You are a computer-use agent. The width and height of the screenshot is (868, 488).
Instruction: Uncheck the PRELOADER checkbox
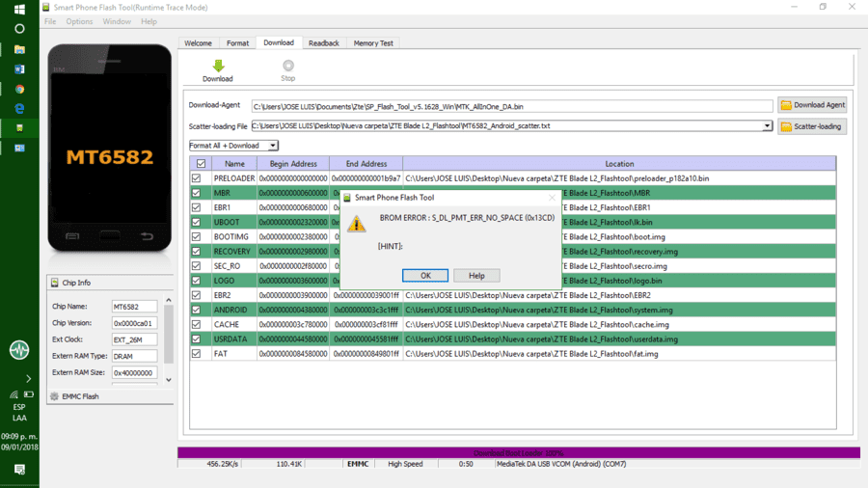point(196,178)
